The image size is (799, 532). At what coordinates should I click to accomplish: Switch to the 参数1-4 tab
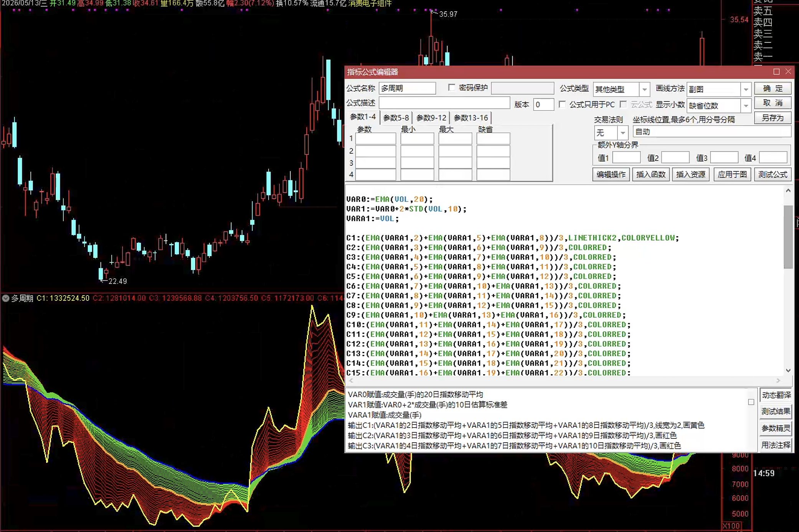tap(363, 117)
